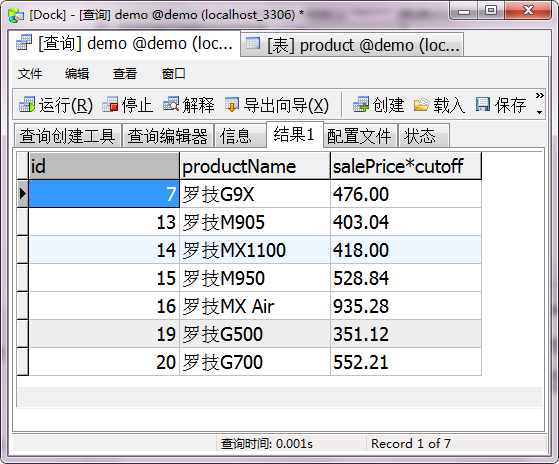Select the cell 罗技MX Air
The height and width of the screenshot is (464, 559).
255,306
